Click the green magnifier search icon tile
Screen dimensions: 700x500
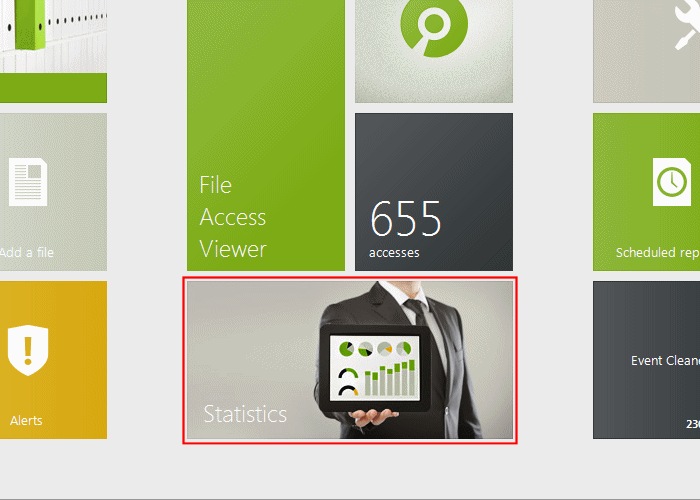click(x=434, y=51)
